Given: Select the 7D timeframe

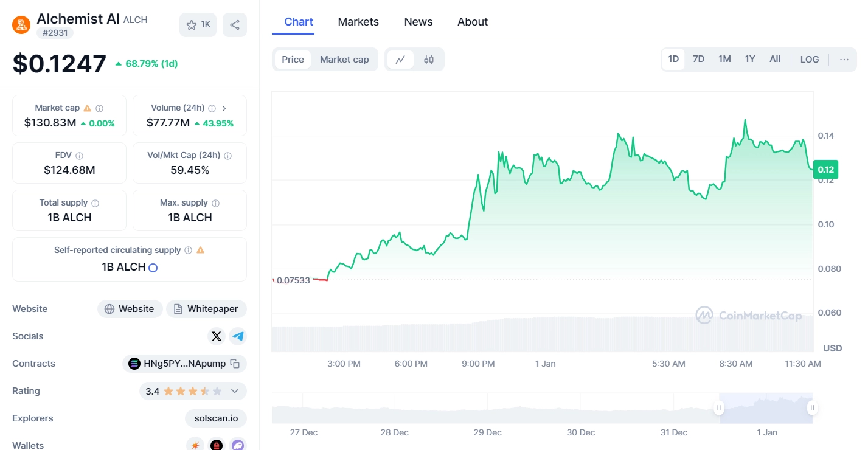Looking at the screenshot, I should coord(698,58).
